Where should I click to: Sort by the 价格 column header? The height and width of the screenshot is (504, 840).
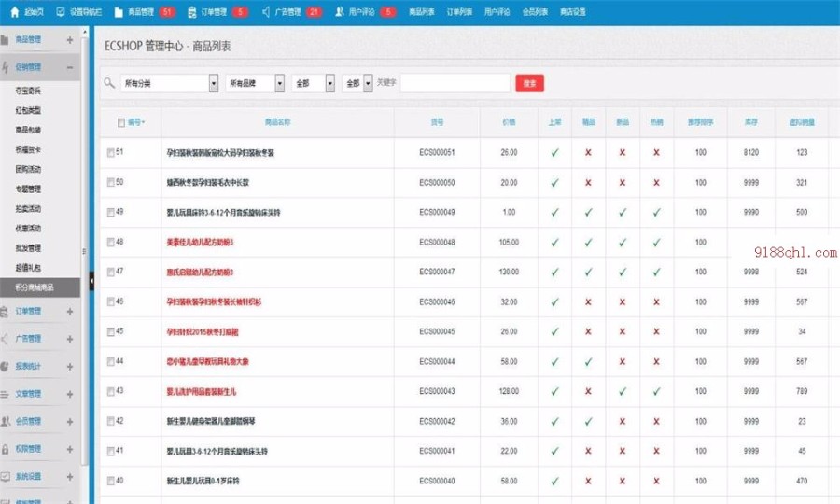pos(509,122)
